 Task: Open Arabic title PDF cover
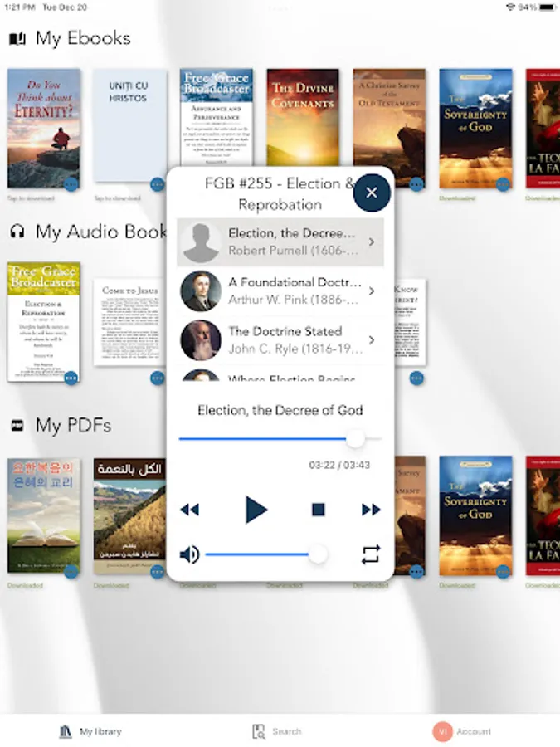[x=129, y=516]
